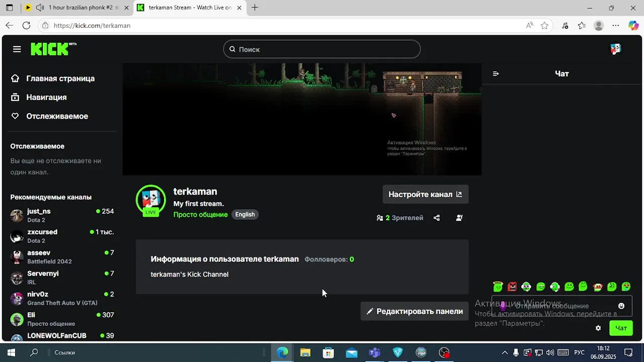Screen dimensions: 644x362
Task: Click the browser address bar URL
Action: tap(92, 26)
